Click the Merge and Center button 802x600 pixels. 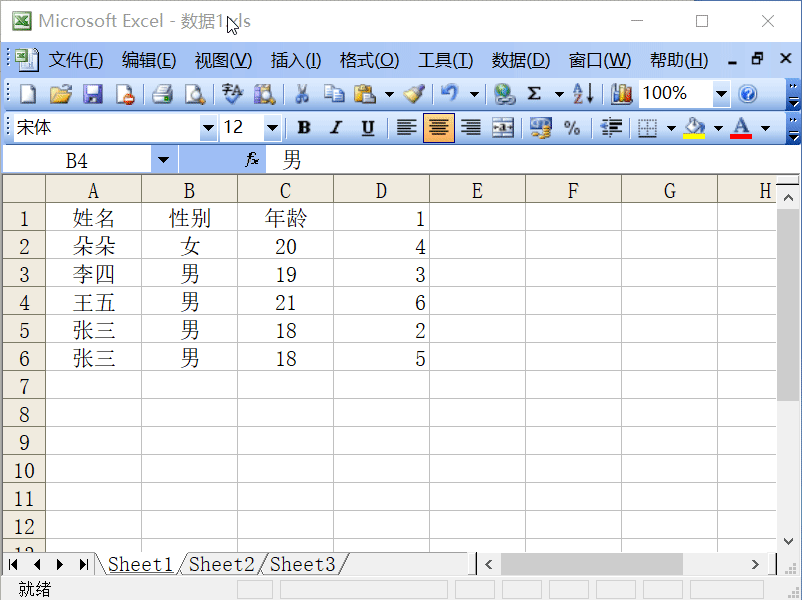501,128
